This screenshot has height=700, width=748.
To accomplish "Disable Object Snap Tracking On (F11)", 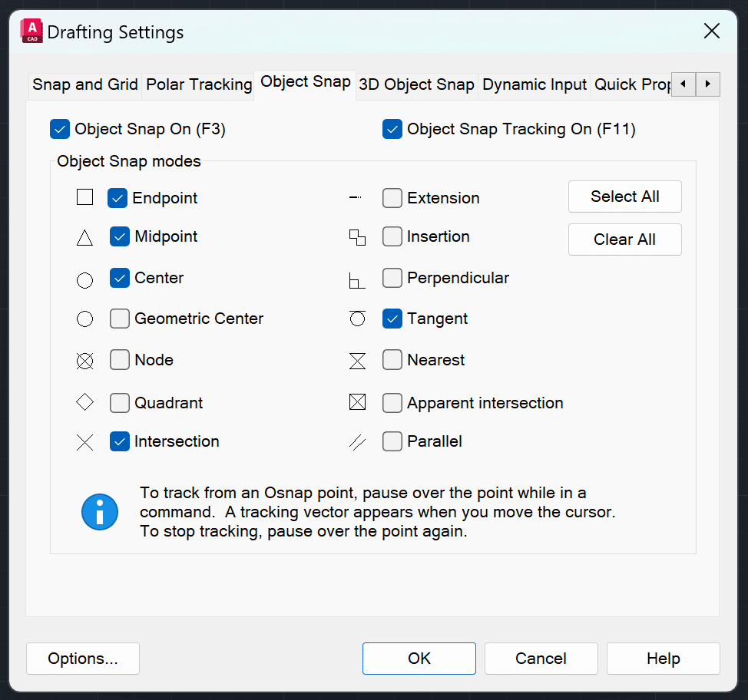I will point(392,129).
